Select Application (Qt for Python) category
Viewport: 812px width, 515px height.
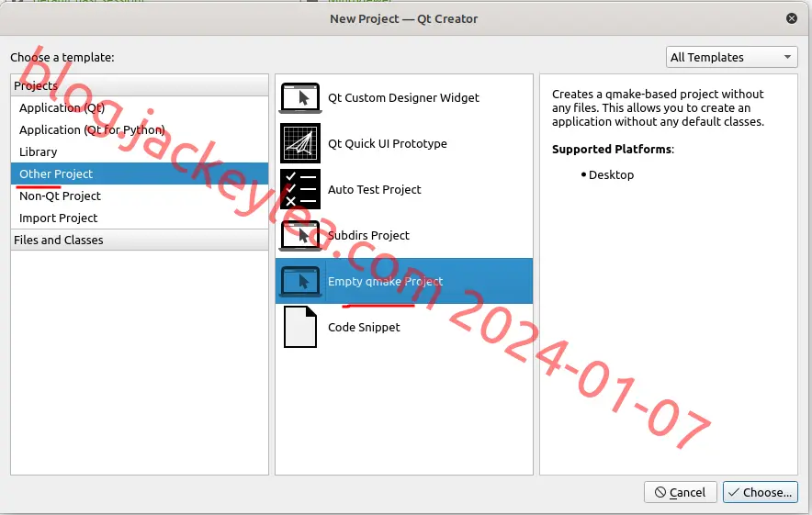tap(140, 130)
